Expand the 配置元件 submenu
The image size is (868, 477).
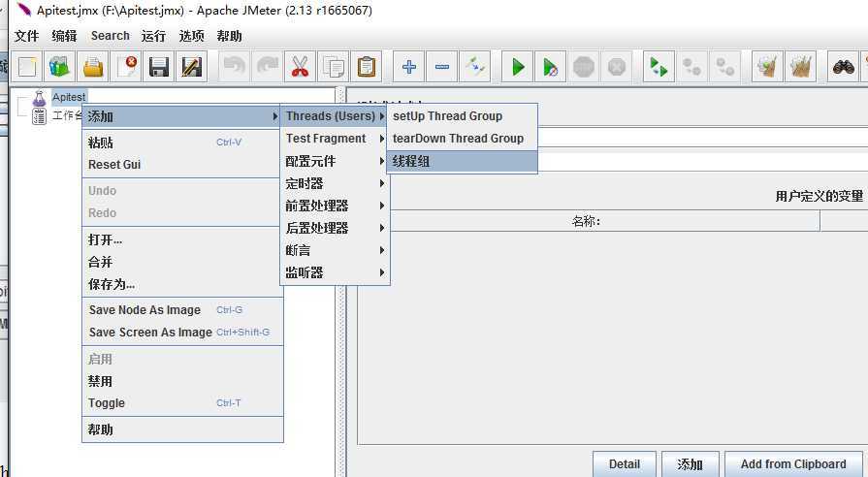coord(335,161)
